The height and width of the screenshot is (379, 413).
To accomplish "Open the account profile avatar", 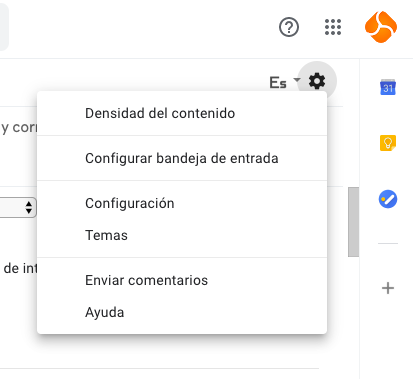I will tap(381, 27).
